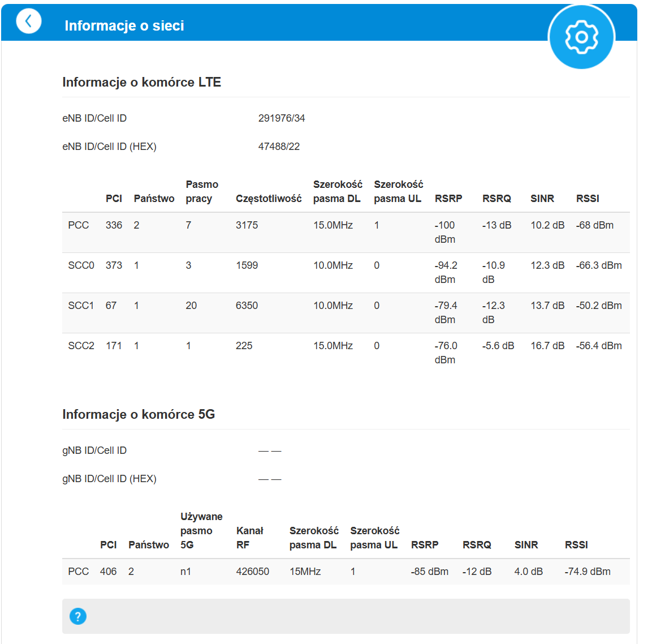Select the eNB ID value 291976/34
Image resolution: width=652 pixels, height=644 pixels.
click(282, 118)
